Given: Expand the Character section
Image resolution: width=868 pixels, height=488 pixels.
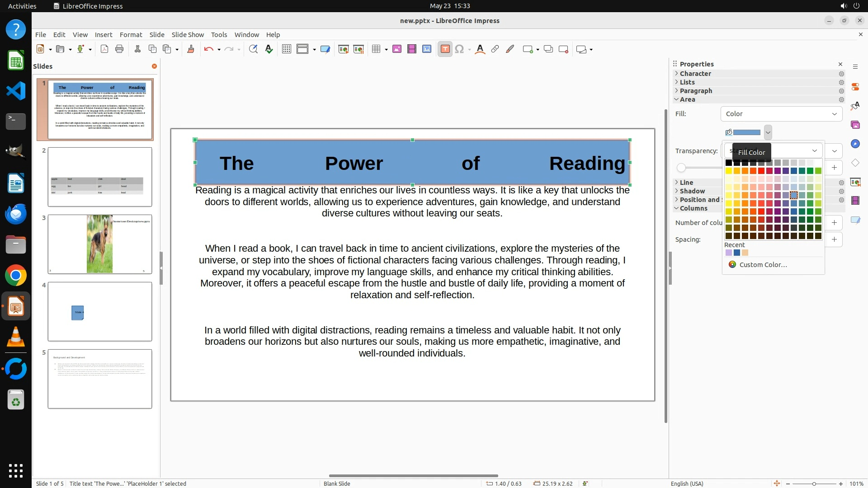Looking at the screenshot, I should click(695, 74).
